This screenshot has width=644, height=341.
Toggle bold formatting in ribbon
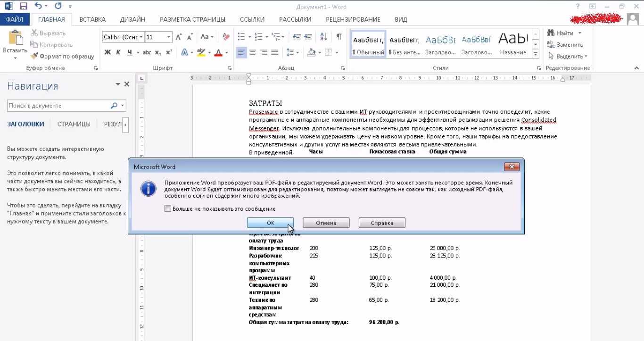(107, 52)
